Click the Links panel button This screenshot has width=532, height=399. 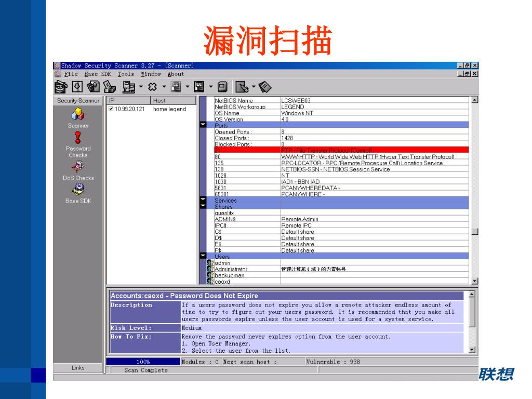78,368
